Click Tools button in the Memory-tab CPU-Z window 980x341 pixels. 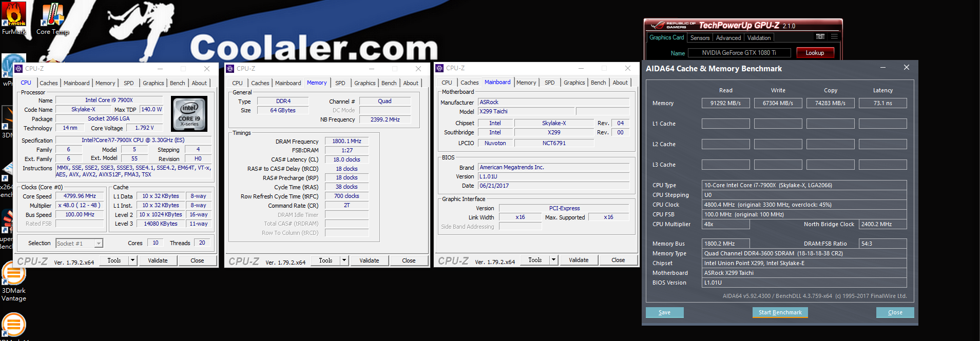(x=325, y=260)
